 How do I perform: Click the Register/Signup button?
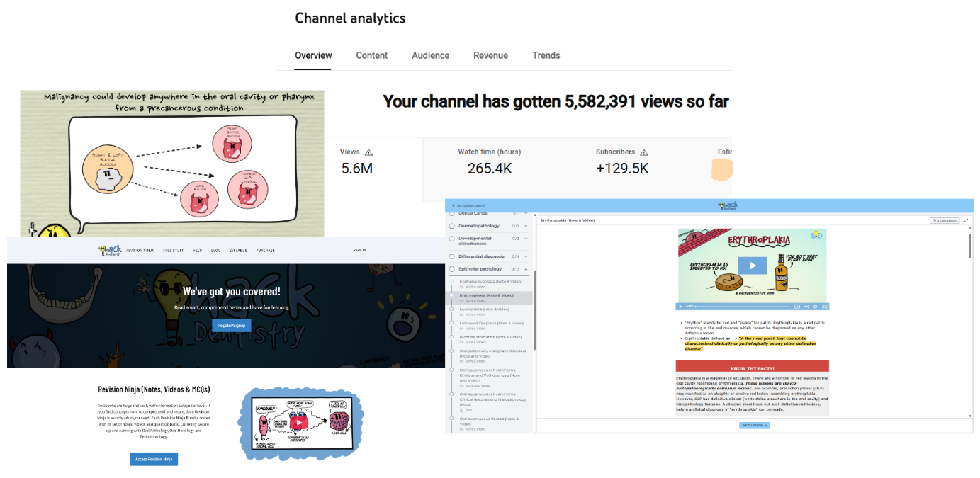[x=231, y=325]
